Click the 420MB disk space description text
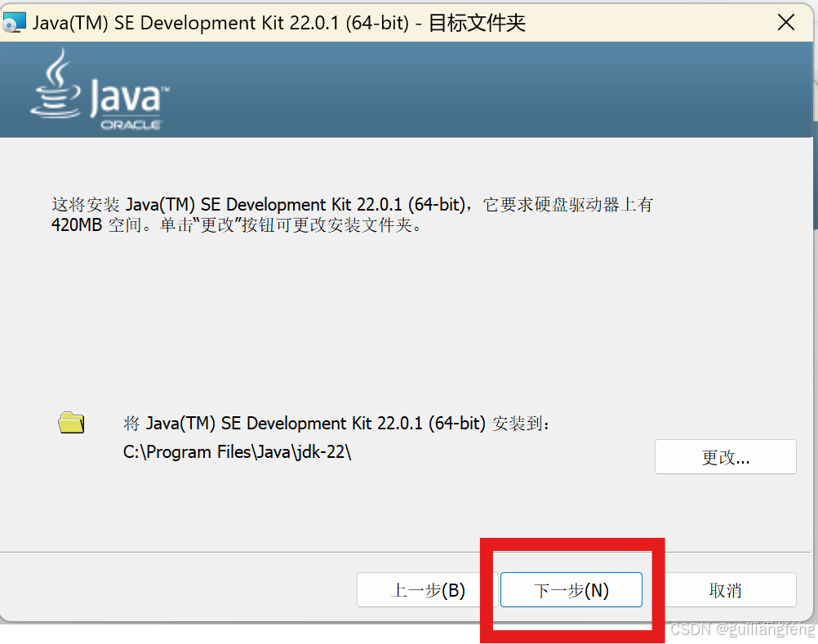The width and height of the screenshot is (818, 644). click(352, 215)
